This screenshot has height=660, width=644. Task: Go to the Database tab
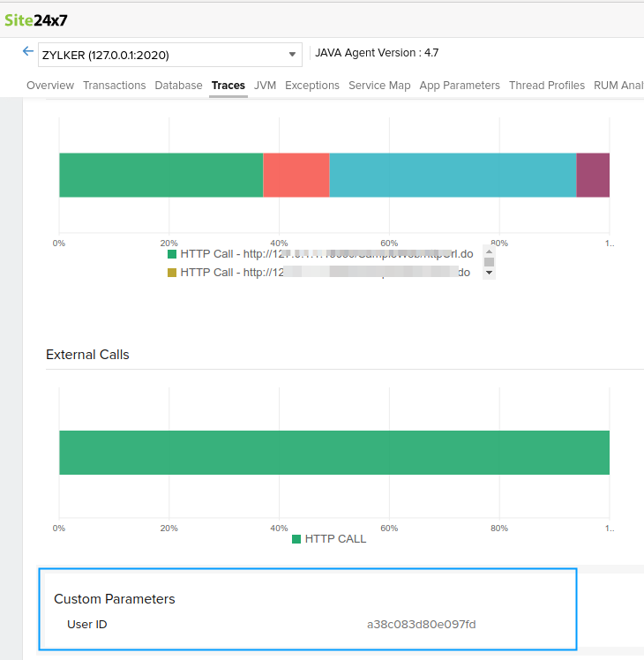click(178, 86)
